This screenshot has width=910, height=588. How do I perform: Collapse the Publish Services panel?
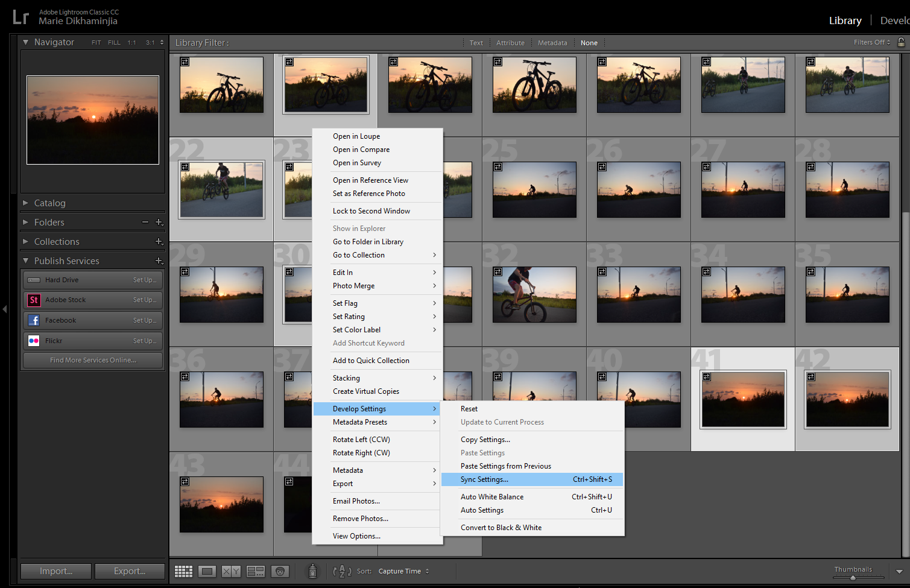[25, 261]
